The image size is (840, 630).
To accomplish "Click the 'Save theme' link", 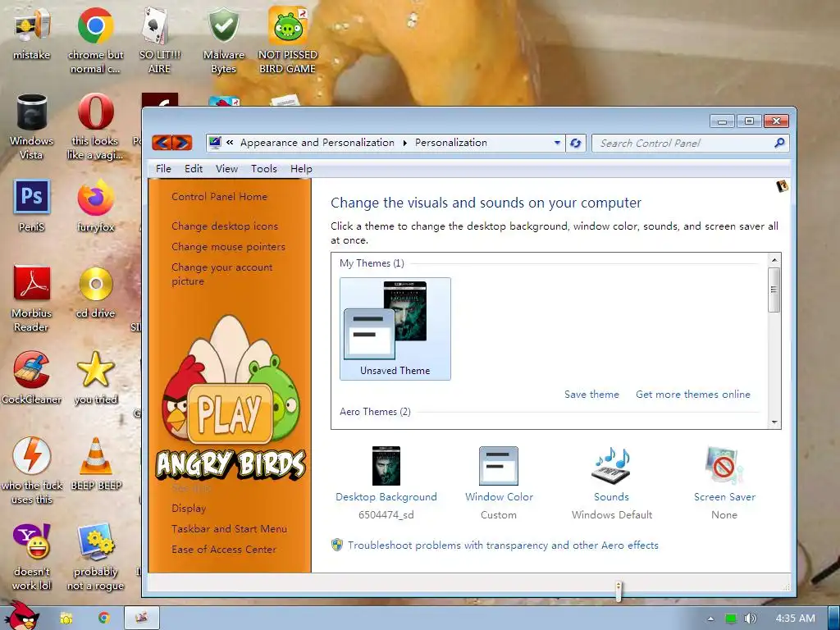I will tap(591, 395).
